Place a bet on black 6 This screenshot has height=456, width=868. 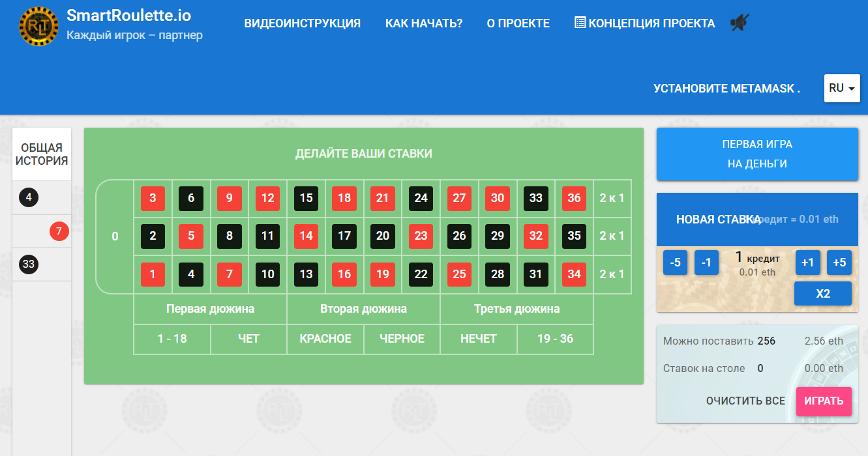[x=191, y=198]
